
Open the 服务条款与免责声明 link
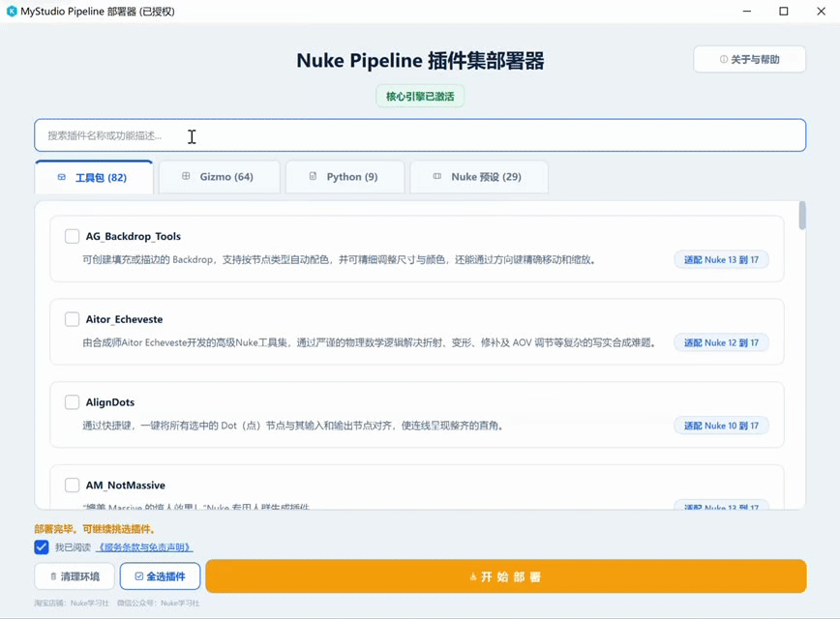tap(144, 547)
